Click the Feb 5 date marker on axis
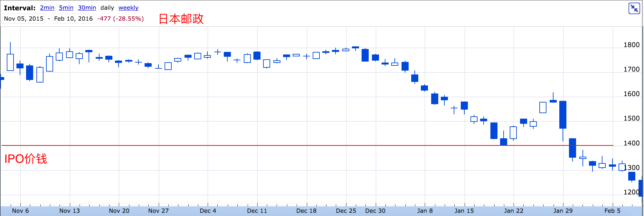The height and width of the screenshot is (216, 644). coord(612,211)
